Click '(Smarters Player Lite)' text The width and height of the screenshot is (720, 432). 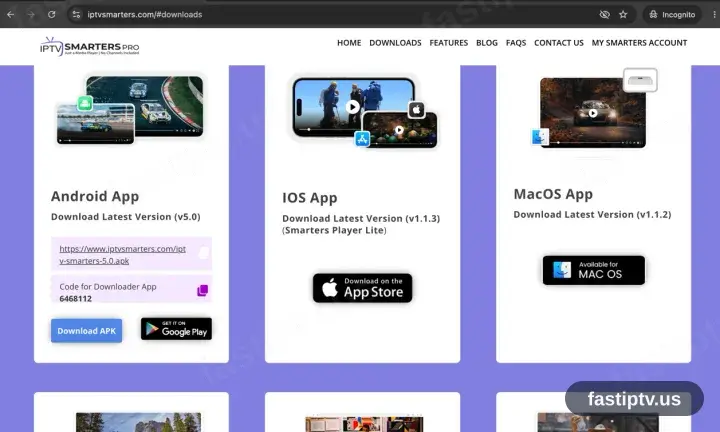coord(334,230)
